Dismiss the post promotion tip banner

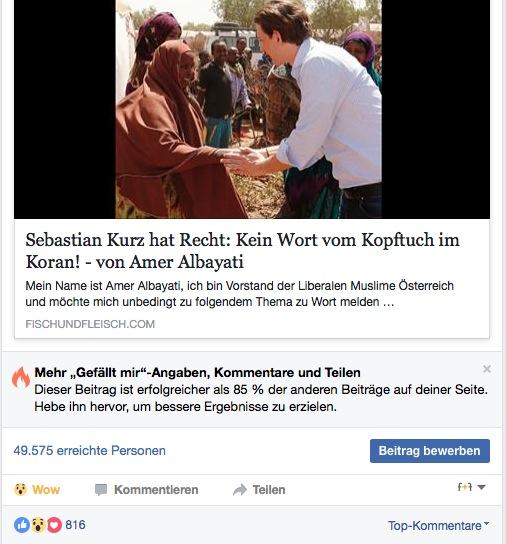click(487, 369)
